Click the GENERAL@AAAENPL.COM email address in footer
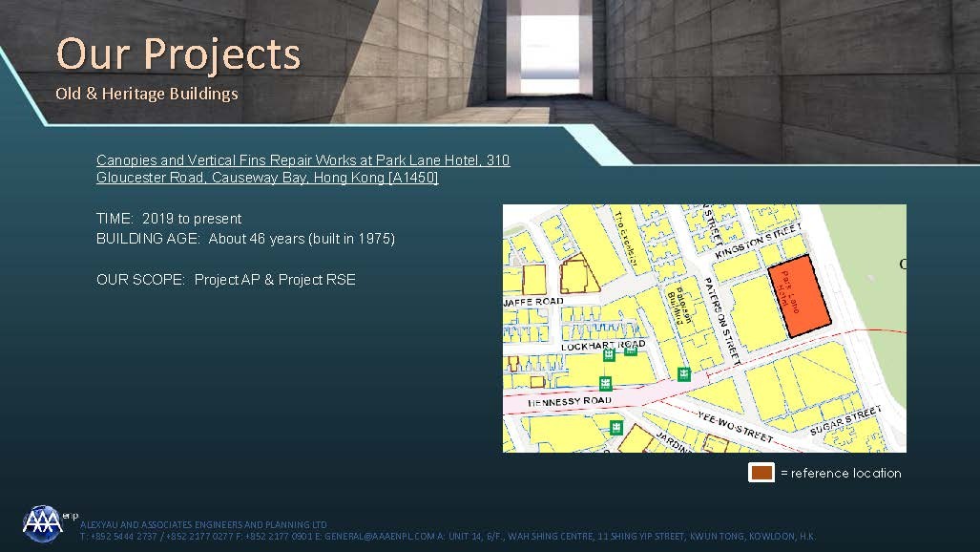 click(x=379, y=537)
